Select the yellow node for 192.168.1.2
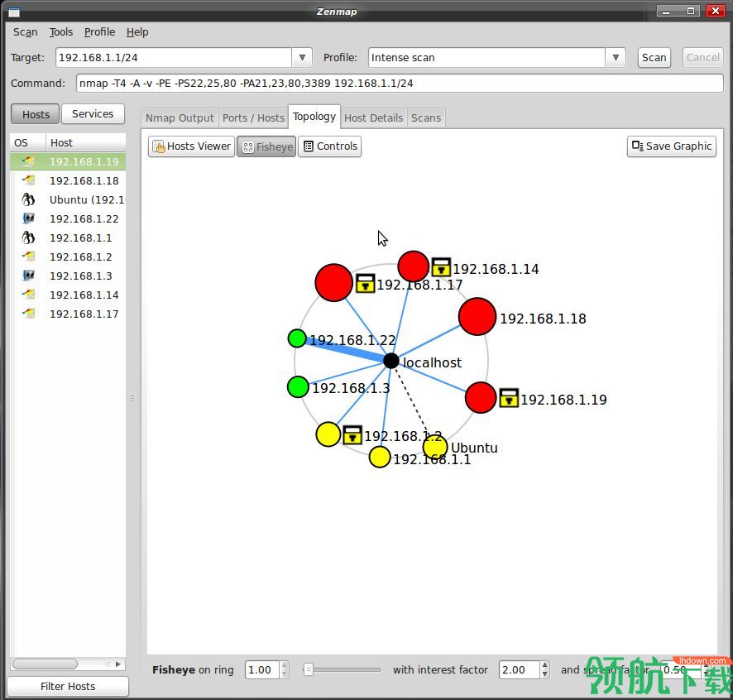The height and width of the screenshot is (700, 733). [x=328, y=434]
